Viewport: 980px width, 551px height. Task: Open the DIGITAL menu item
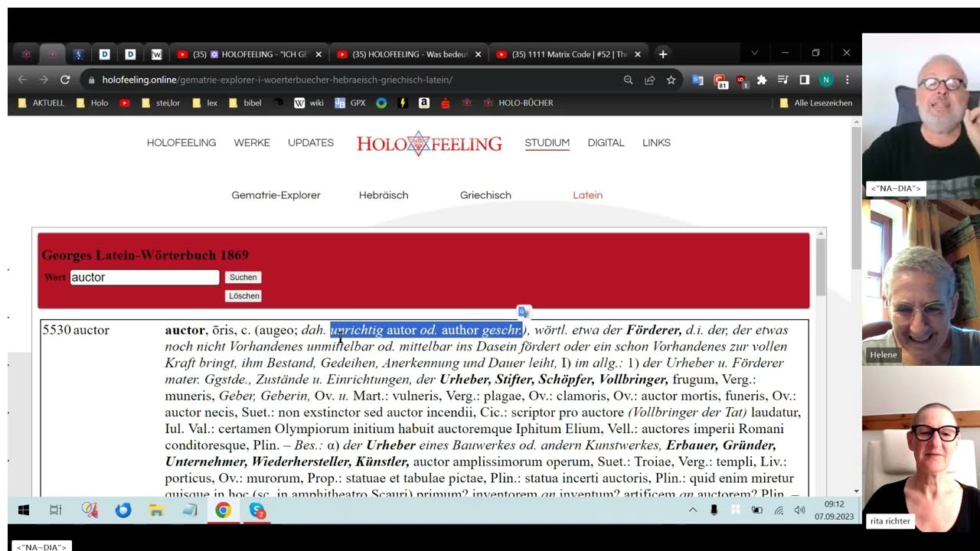tap(606, 143)
